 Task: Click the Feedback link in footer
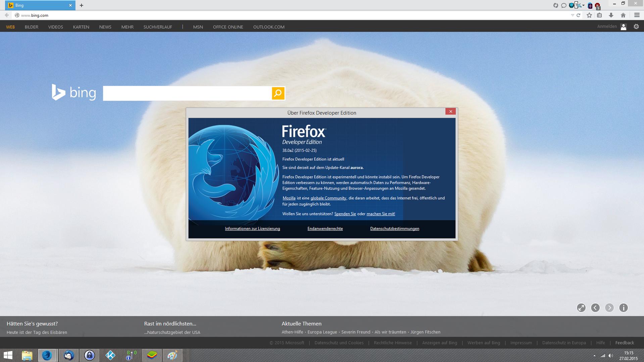(x=625, y=343)
